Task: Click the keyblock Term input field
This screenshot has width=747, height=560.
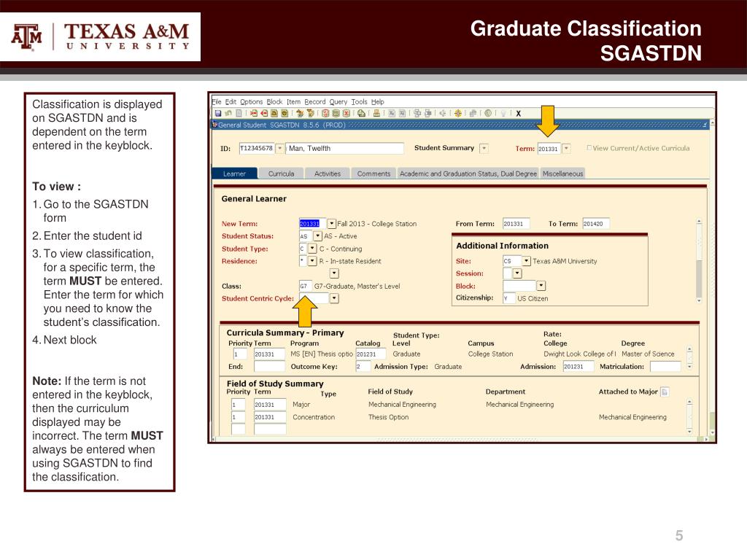Action: [x=549, y=149]
